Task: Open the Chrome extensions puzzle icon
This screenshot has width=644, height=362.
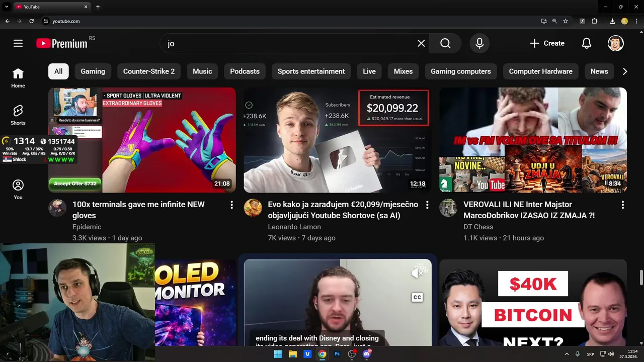Action: tap(595, 21)
